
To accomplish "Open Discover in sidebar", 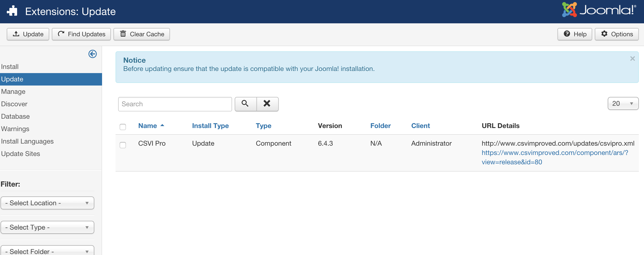I will 14,104.
